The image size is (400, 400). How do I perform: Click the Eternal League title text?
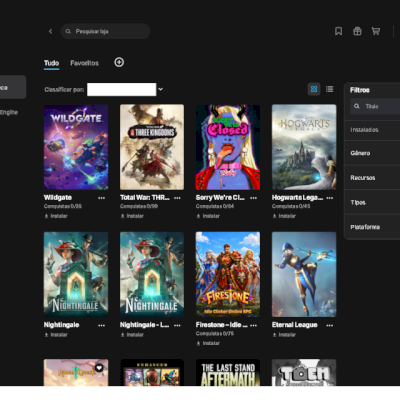click(x=295, y=325)
